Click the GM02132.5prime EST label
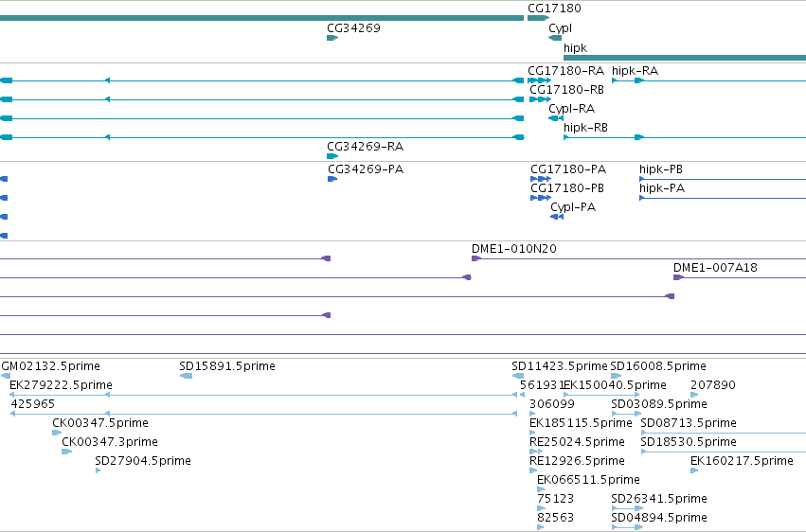Screen dimensions: 806x532 coord(51,366)
